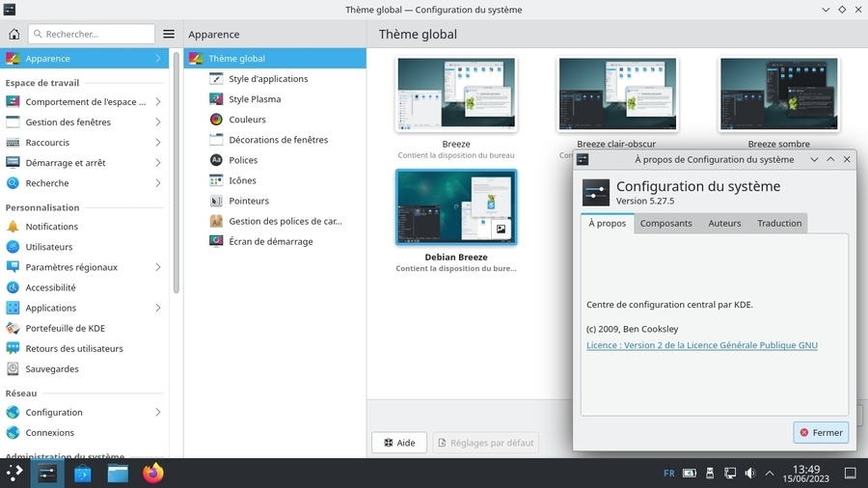Expand the Applications chevron
The image size is (868, 488).
coord(158,308)
